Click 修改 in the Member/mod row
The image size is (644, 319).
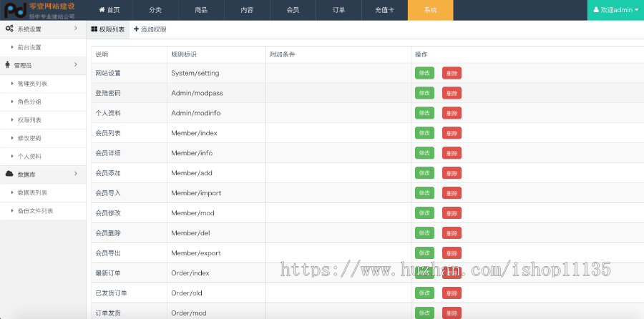click(424, 213)
